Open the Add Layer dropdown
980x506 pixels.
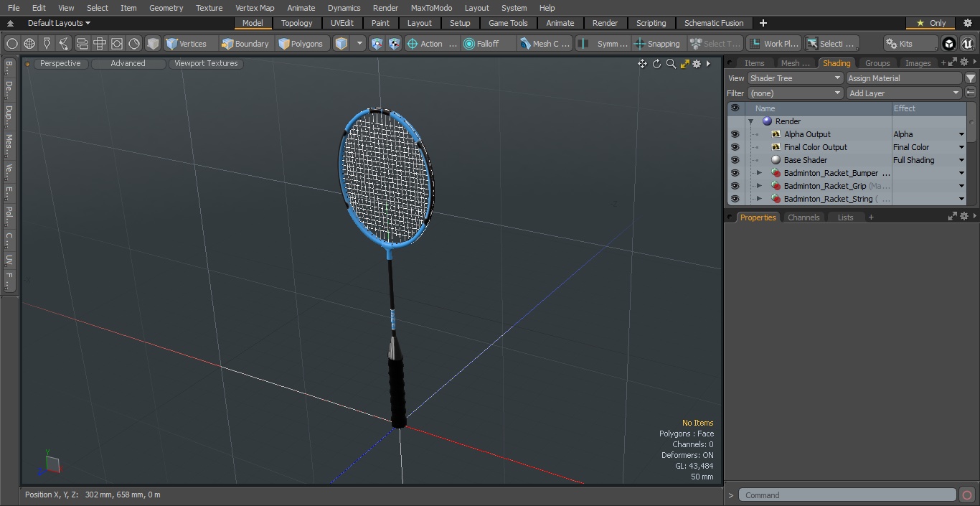point(904,93)
